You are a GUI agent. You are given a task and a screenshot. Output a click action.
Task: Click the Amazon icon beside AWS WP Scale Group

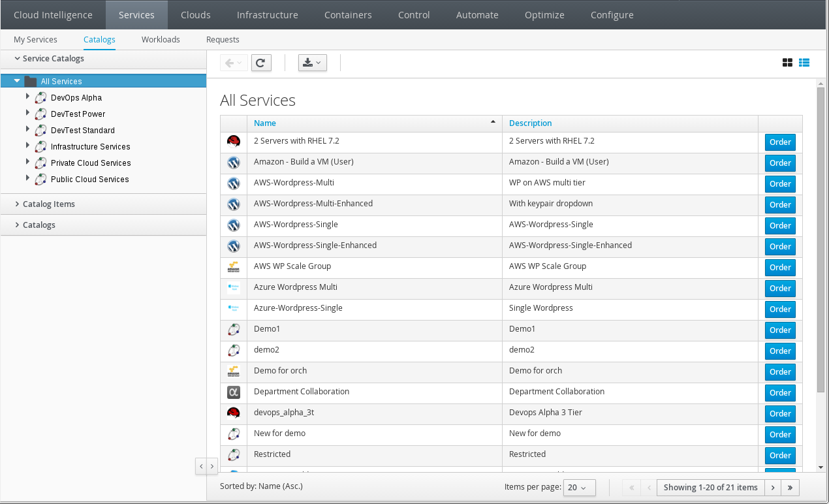(234, 267)
